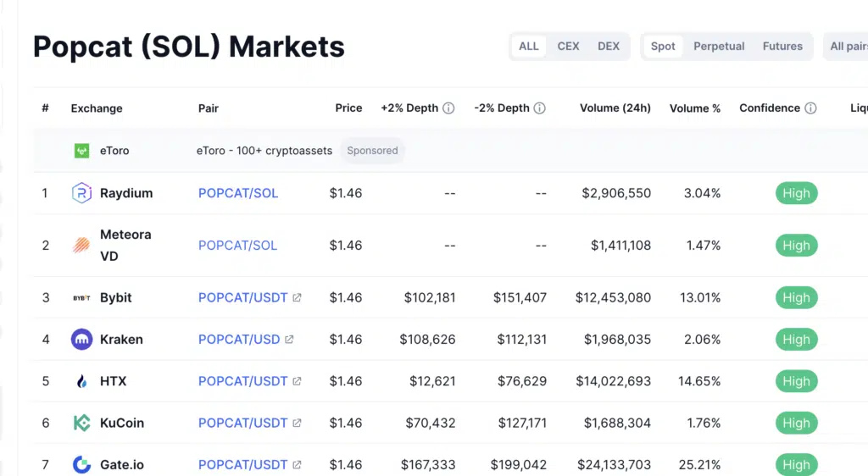
Task: Open Kraken POPCAT/USD pair link
Action: tap(239, 339)
